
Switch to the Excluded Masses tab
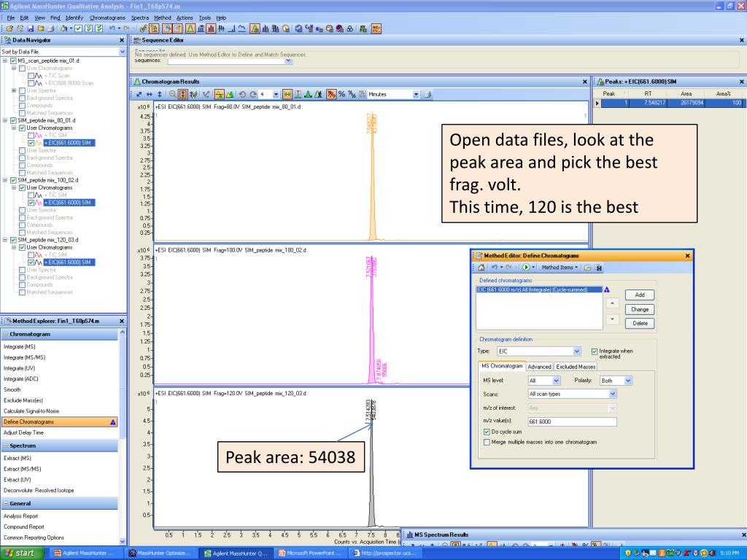point(576,367)
